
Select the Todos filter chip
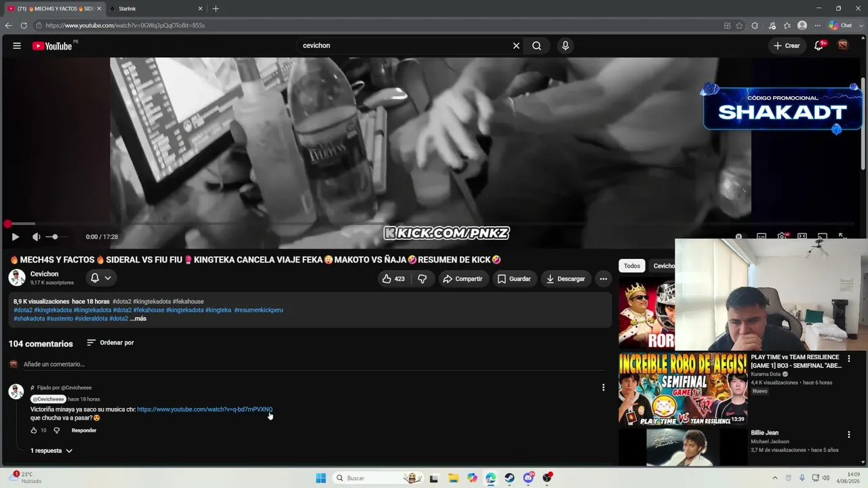632,266
